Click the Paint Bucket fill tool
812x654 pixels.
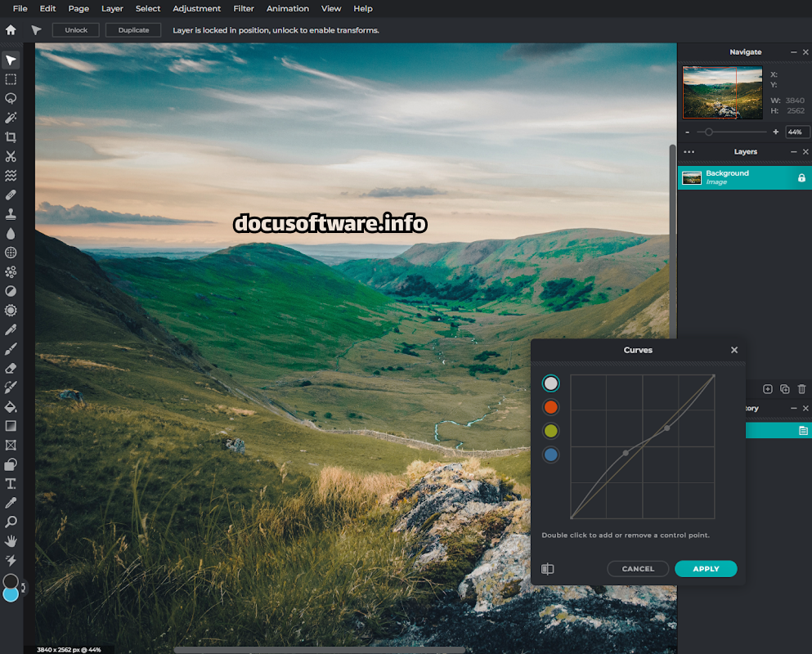pyautogui.click(x=11, y=406)
